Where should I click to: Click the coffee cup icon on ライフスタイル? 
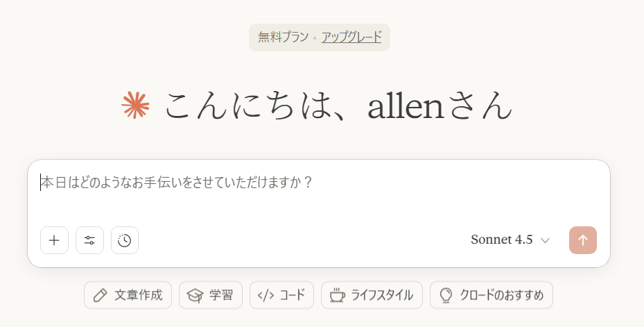(x=337, y=295)
